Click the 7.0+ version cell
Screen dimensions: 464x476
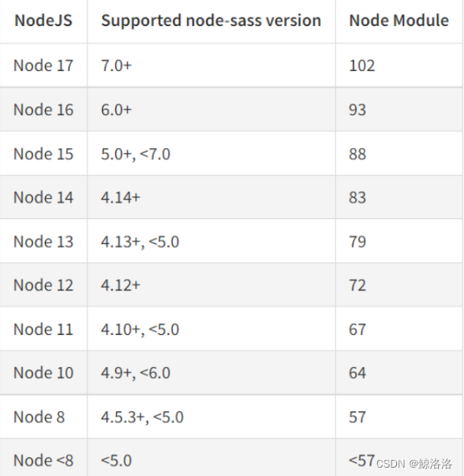point(116,66)
